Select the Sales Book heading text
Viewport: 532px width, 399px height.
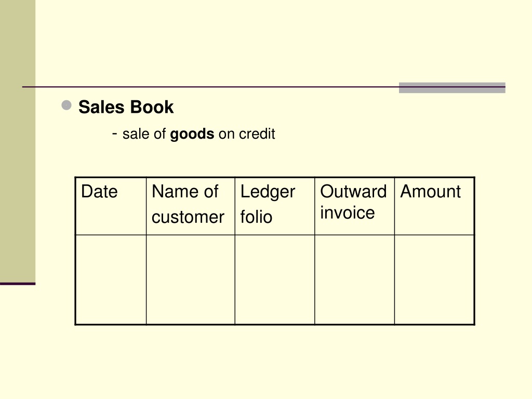pos(126,107)
